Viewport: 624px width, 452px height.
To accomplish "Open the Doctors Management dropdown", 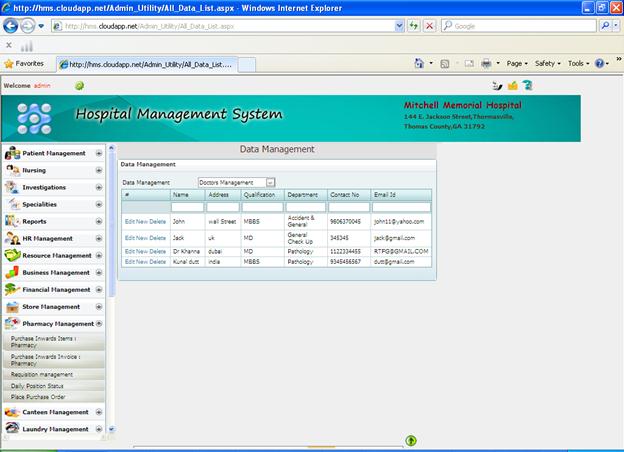I will [270, 183].
